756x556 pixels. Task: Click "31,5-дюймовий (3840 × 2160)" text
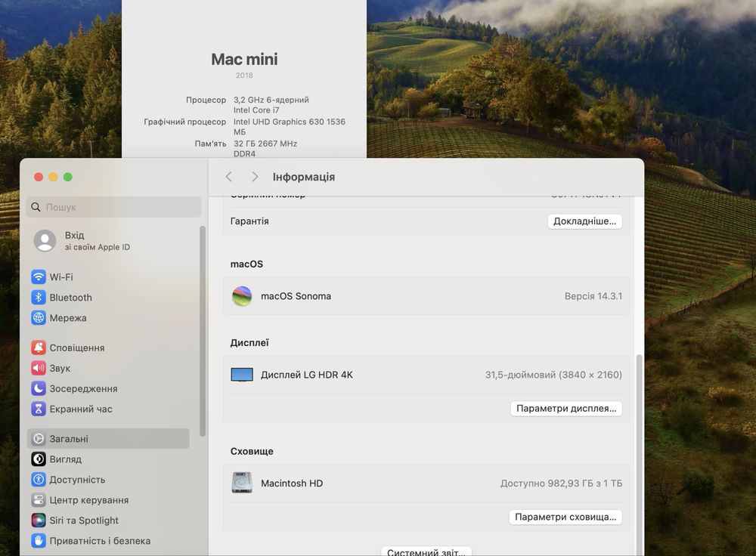tap(553, 375)
